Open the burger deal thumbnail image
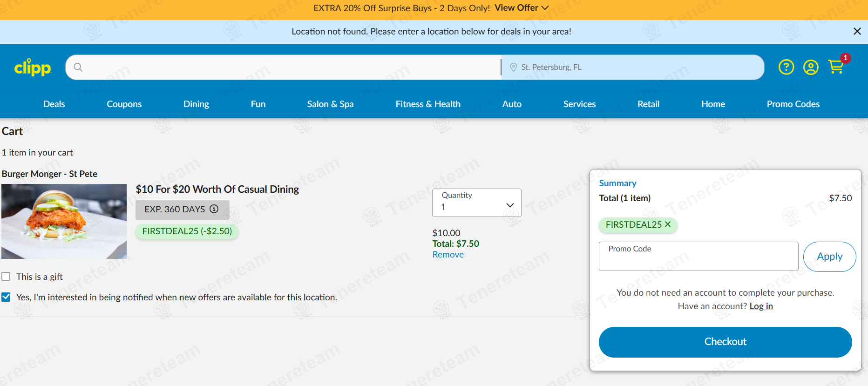 64,221
